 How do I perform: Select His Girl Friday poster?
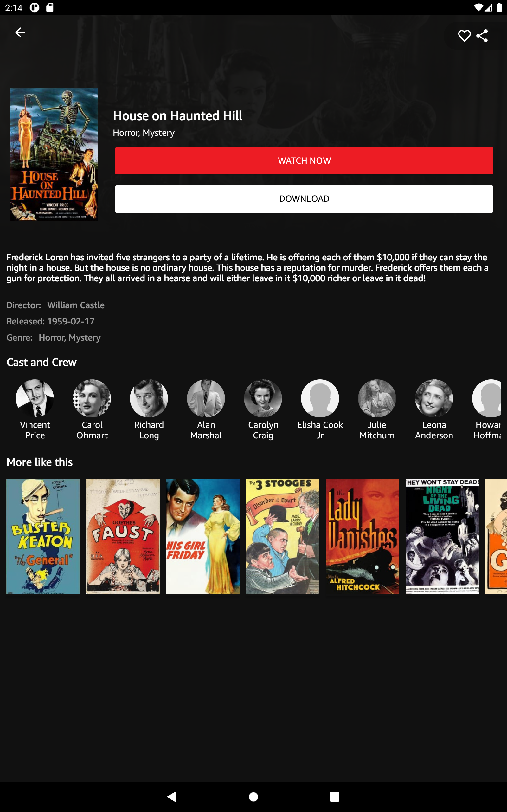[x=202, y=536]
